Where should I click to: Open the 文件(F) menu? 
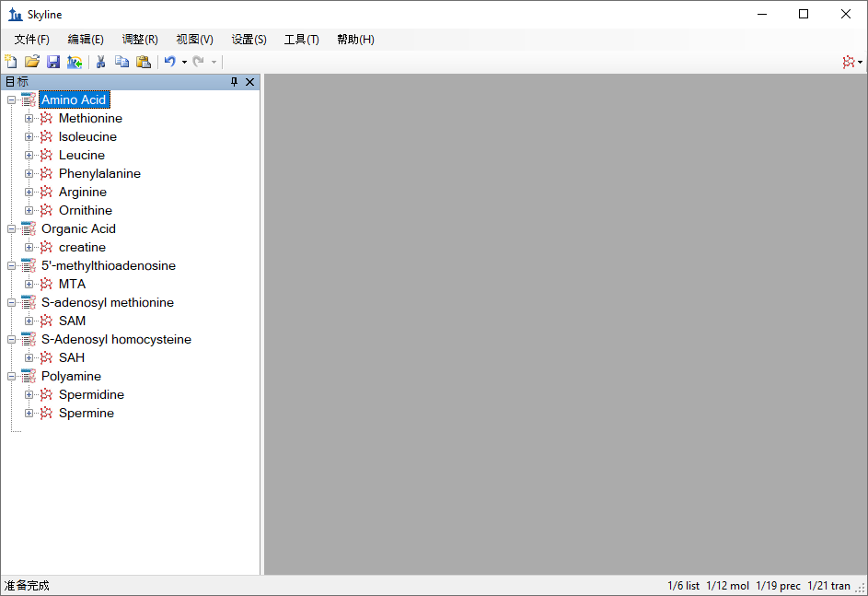point(31,40)
